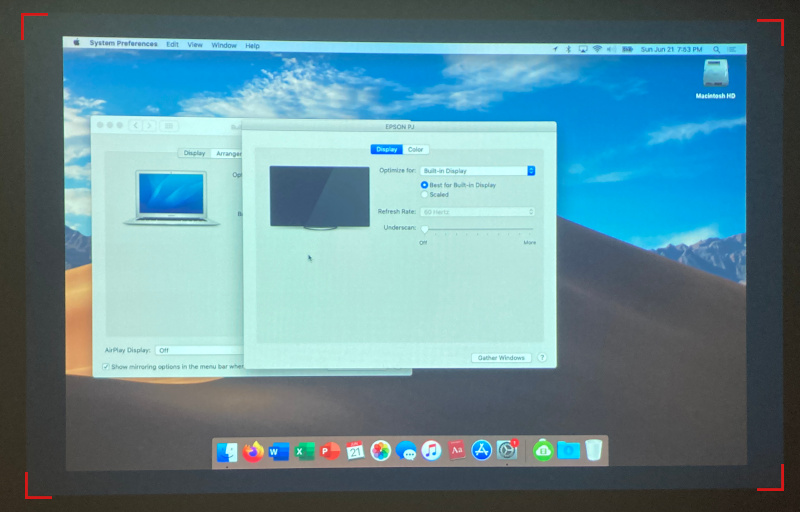This screenshot has height=512, width=800.
Task: Click the help question mark button
Action: pos(542,357)
